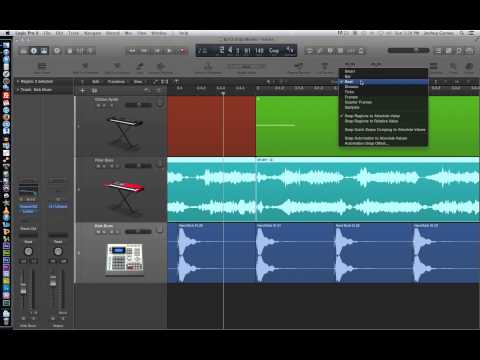
Task: Adjust the first synth track volume slider
Action: [138, 105]
